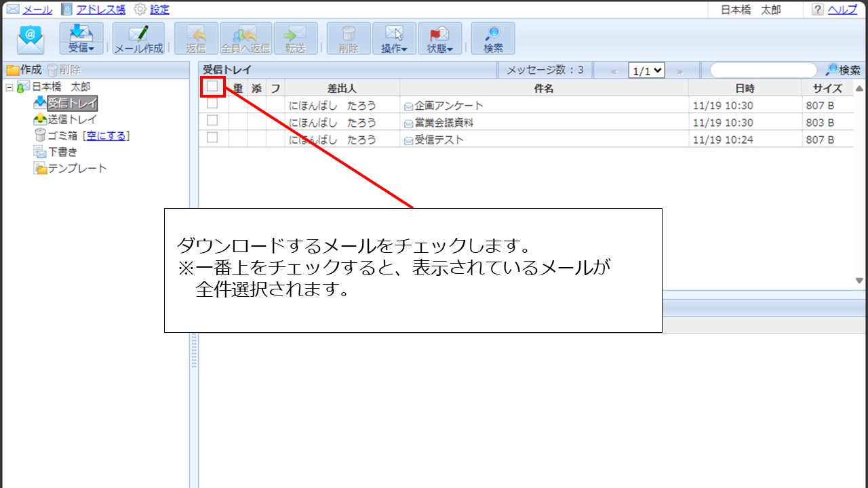This screenshot has height=488, width=868.
Task: Click the 空にする empty trash link
Action: coord(106,136)
